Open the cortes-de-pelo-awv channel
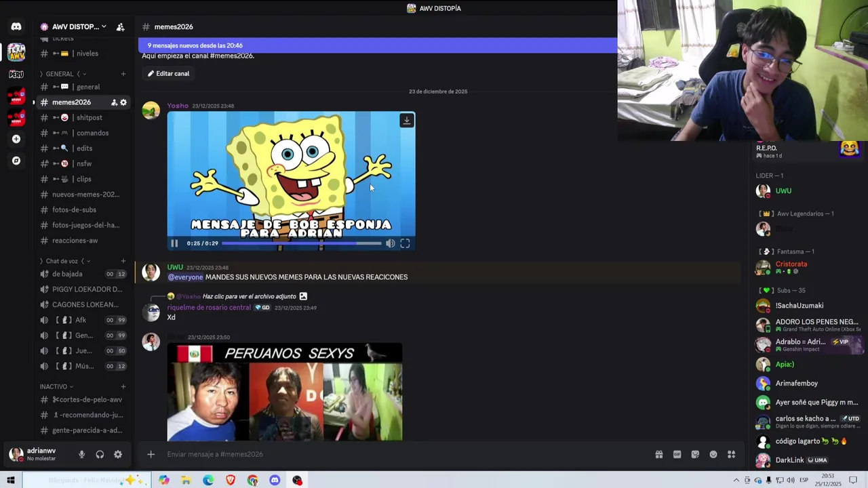This screenshot has height=488, width=868. [83, 400]
